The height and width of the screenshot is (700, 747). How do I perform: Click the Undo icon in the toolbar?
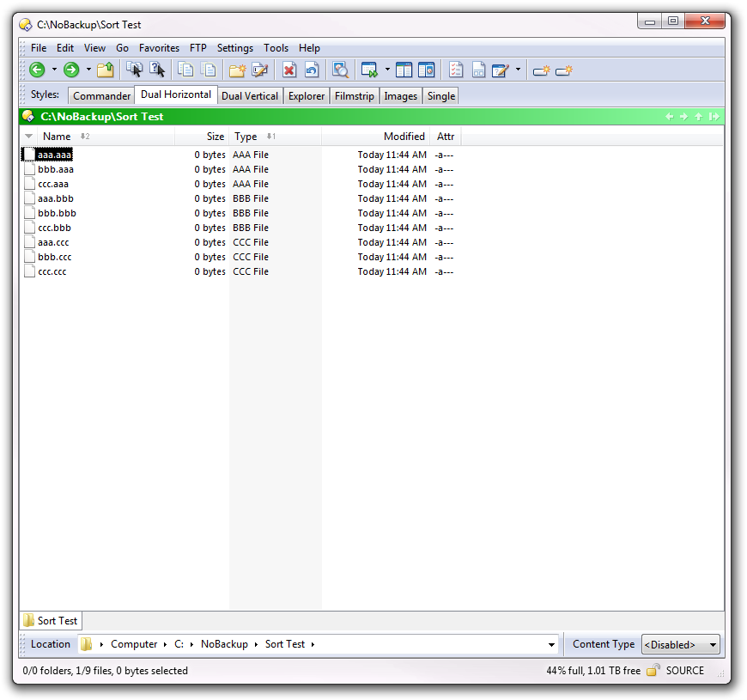(x=312, y=70)
